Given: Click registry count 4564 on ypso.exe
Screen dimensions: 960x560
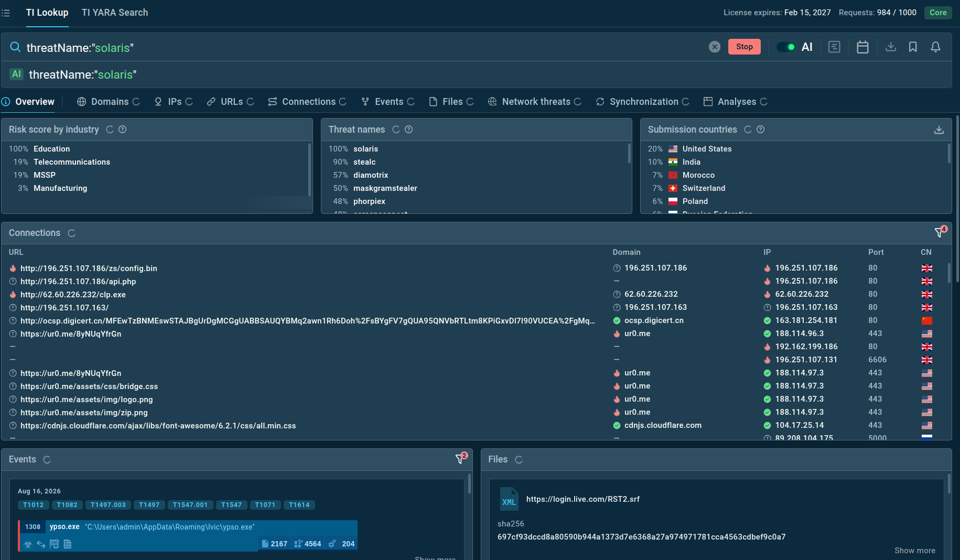Looking at the screenshot, I should pyautogui.click(x=308, y=544).
